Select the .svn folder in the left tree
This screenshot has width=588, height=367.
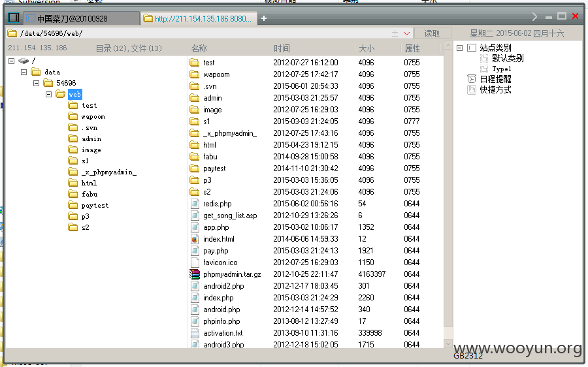(x=90, y=128)
